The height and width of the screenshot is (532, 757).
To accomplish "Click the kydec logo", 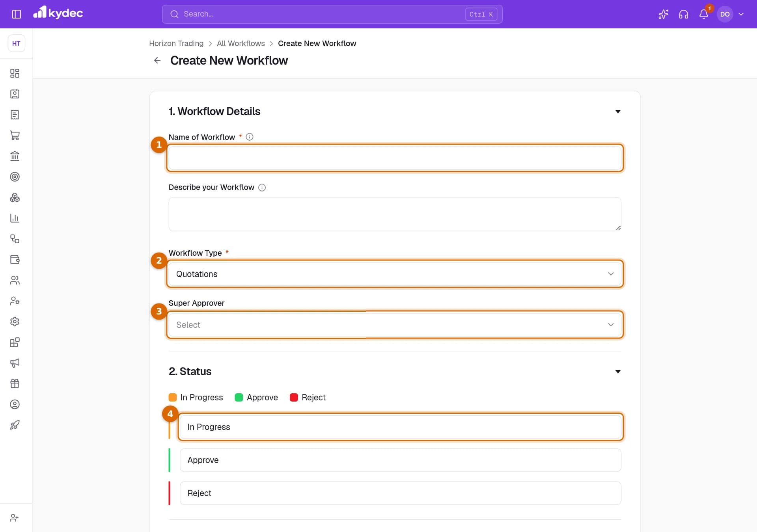I will pyautogui.click(x=58, y=13).
